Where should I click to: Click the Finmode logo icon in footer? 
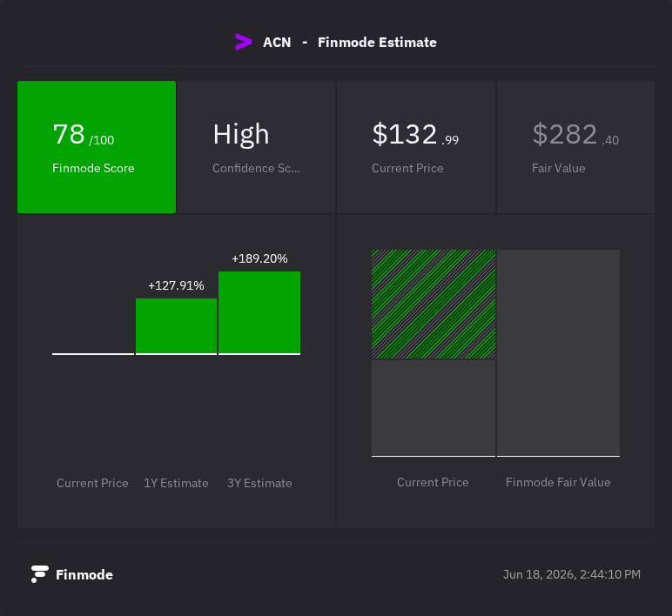coord(39,574)
